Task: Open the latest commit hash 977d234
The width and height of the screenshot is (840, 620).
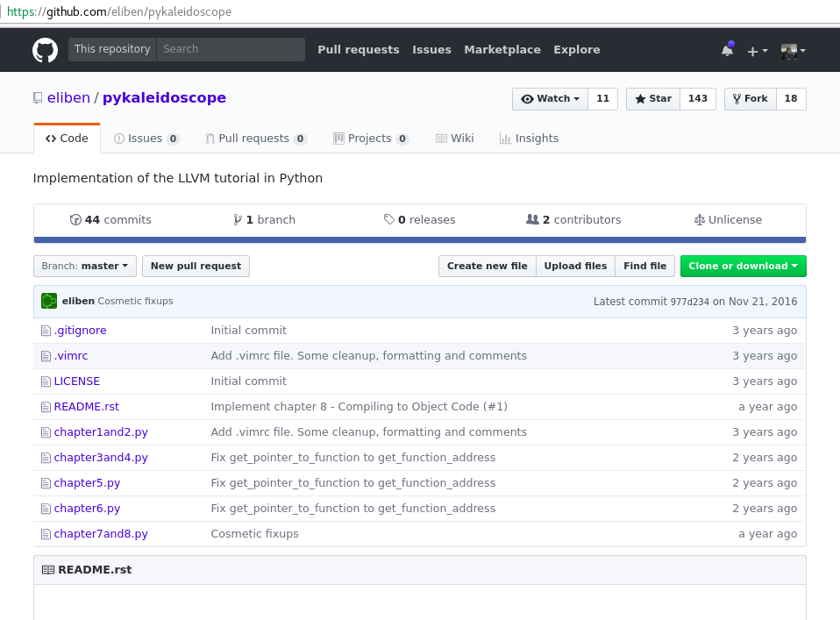Action: (689, 302)
